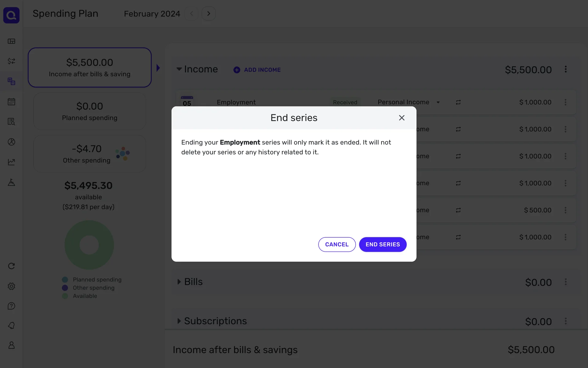Open the Help question mark icon
588x368 pixels.
point(11,306)
